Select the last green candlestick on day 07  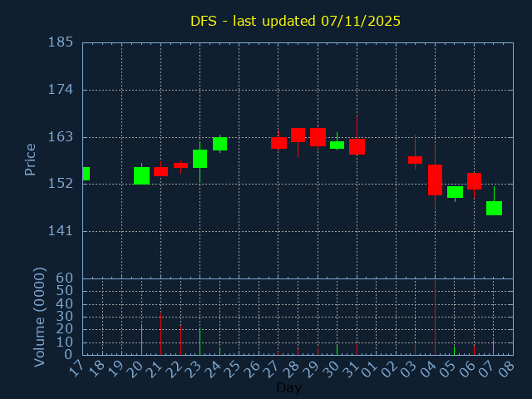coord(494,208)
